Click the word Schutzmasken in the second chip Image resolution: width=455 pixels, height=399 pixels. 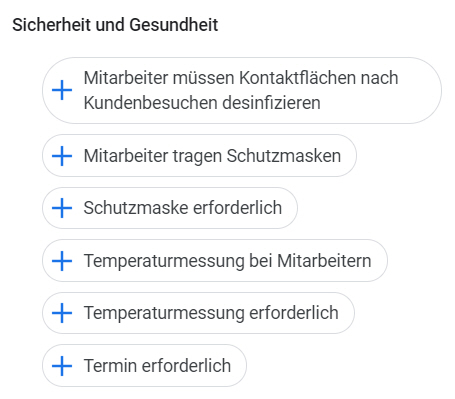tap(284, 156)
